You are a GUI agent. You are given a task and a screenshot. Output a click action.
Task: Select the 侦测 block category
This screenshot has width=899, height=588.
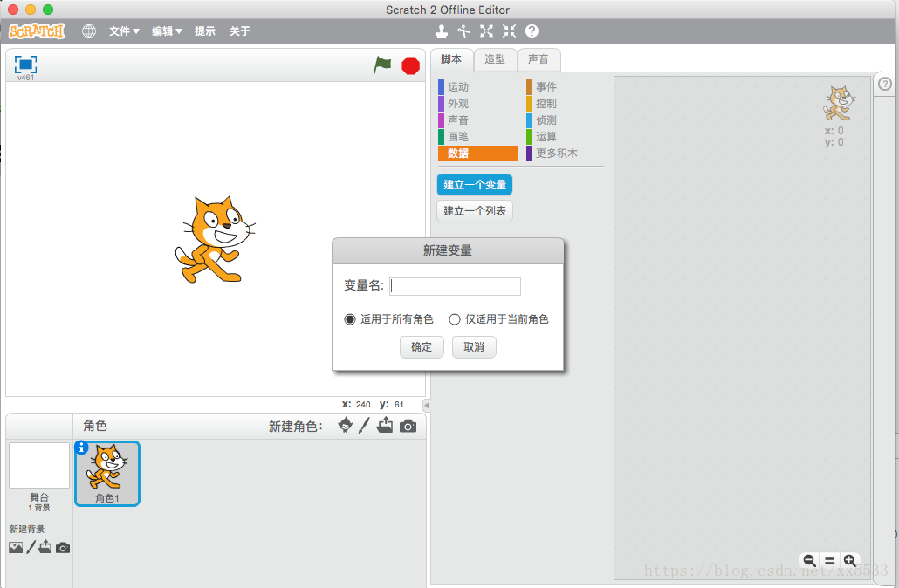(565, 120)
